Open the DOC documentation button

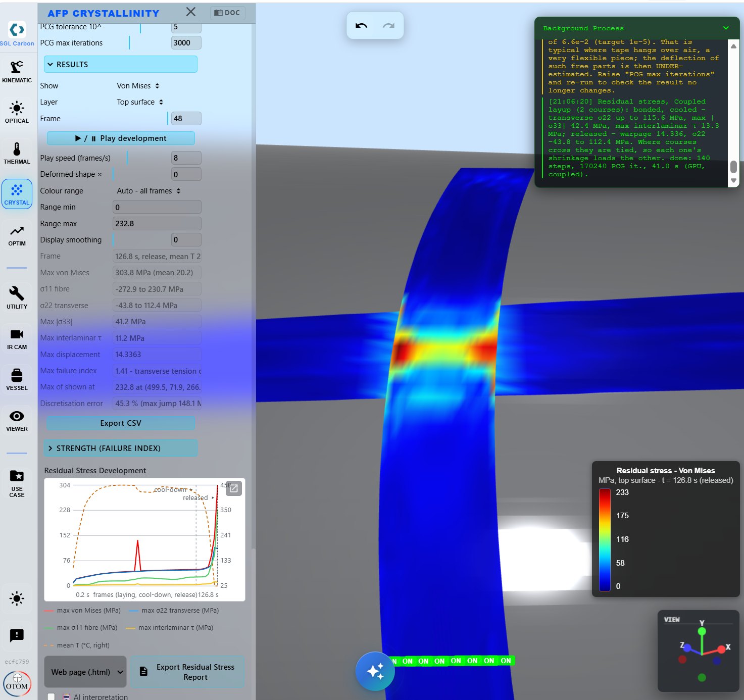point(227,13)
